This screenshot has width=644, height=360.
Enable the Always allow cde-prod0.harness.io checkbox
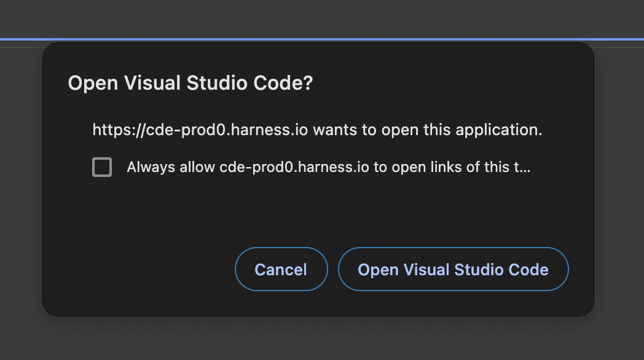click(x=102, y=167)
